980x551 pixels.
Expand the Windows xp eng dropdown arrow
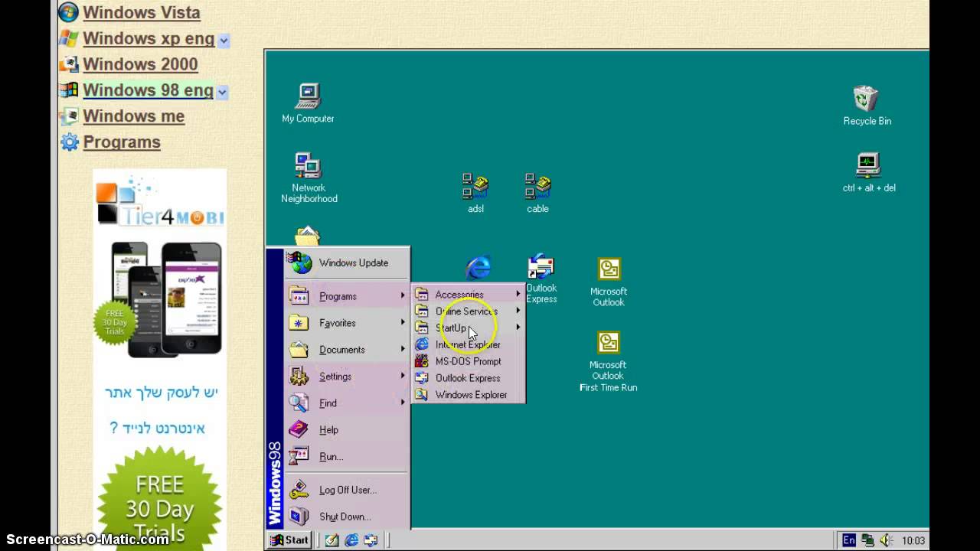click(224, 40)
